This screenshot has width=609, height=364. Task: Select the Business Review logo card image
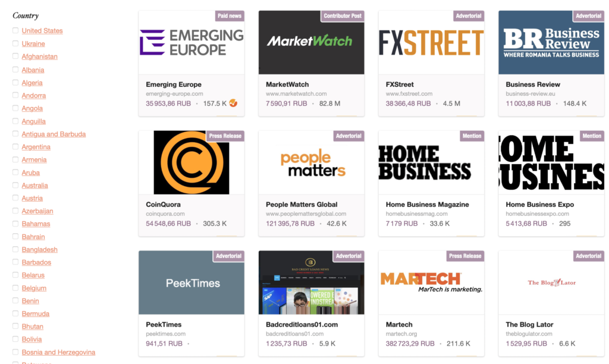[551, 42]
